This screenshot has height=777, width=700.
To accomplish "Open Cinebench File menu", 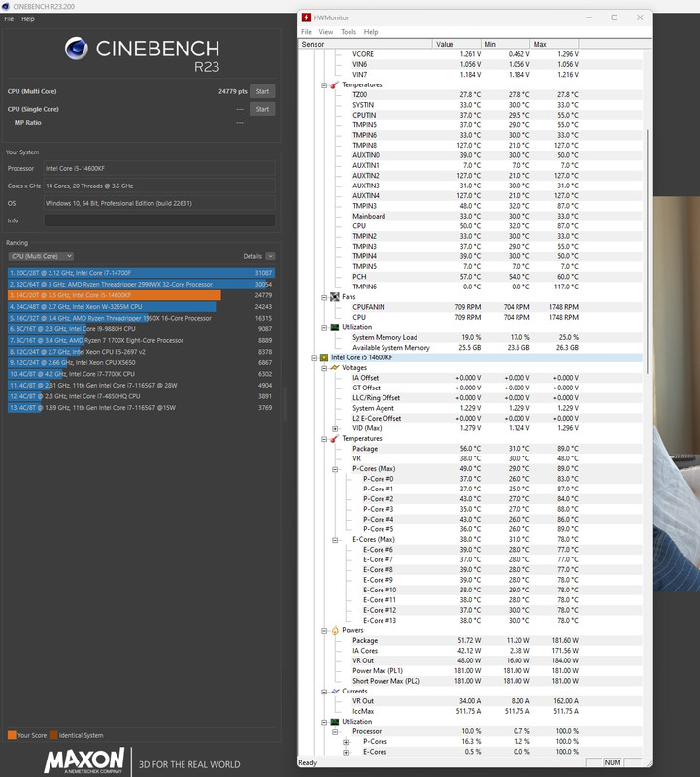I will (x=9, y=18).
